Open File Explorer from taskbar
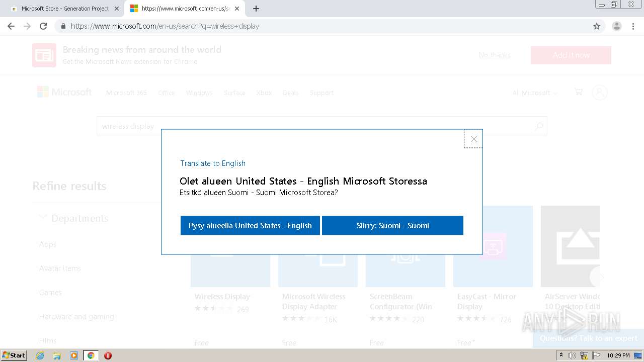 (57, 355)
